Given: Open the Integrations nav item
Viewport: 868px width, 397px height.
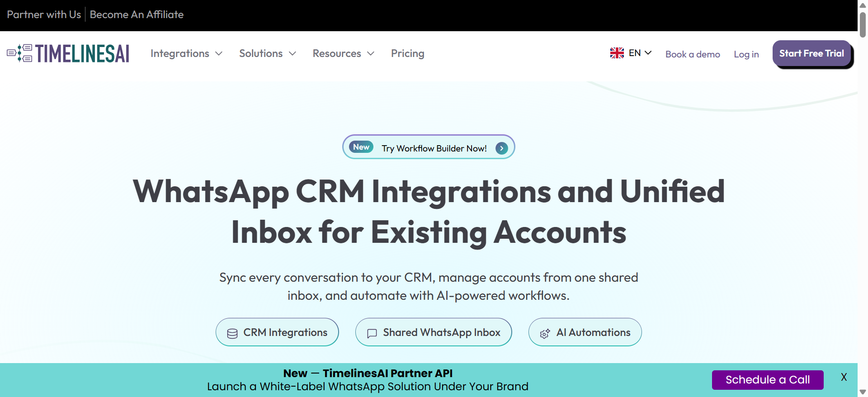Looking at the screenshot, I should click(180, 53).
